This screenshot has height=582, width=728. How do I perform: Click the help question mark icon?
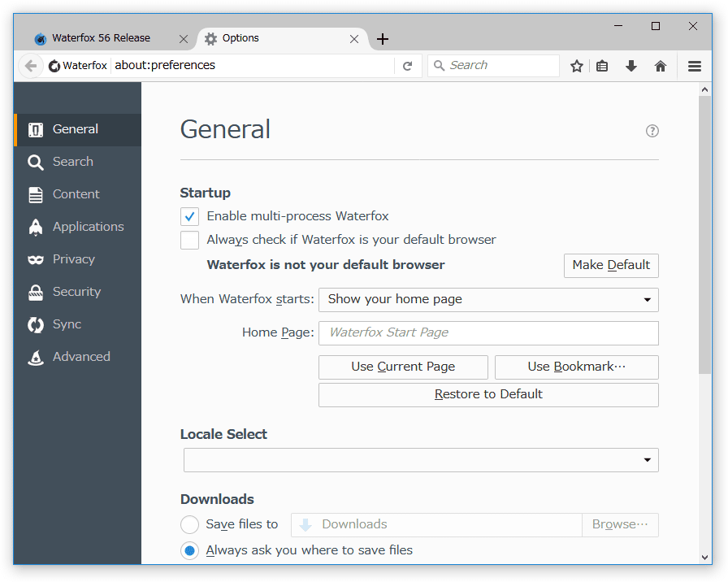[x=652, y=131]
